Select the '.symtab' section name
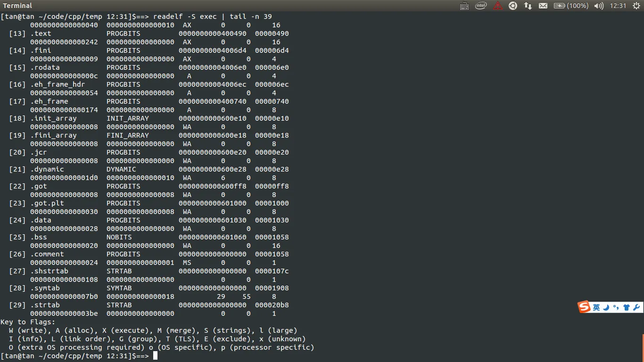This screenshot has height=362, width=644. point(45,288)
